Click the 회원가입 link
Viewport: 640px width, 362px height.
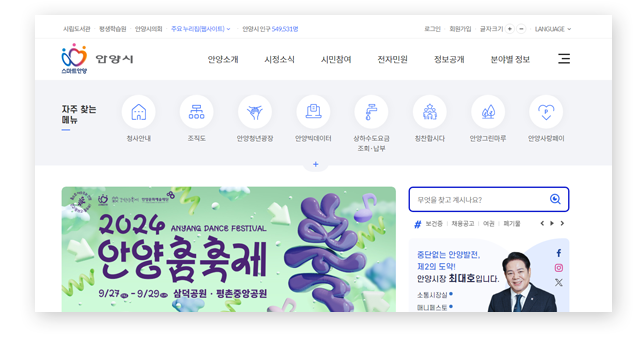460,29
